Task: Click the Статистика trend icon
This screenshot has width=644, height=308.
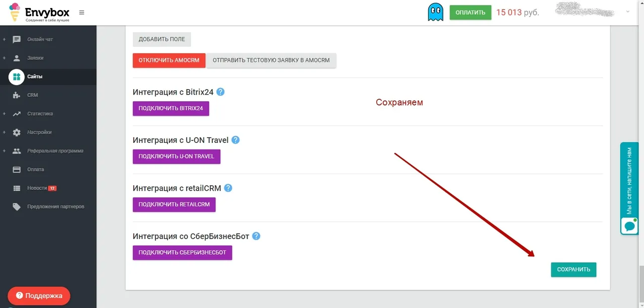Action: coord(17,114)
